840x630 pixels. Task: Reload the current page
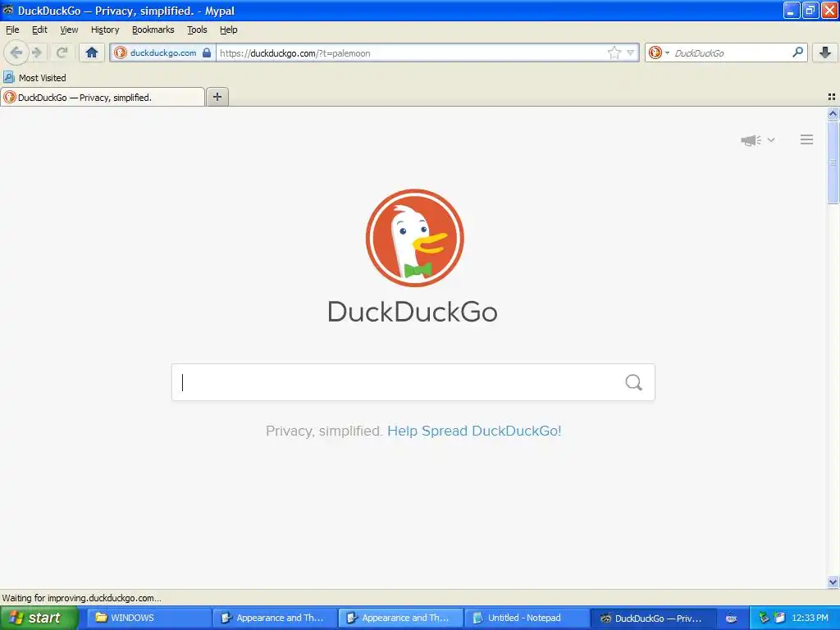coord(62,52)
